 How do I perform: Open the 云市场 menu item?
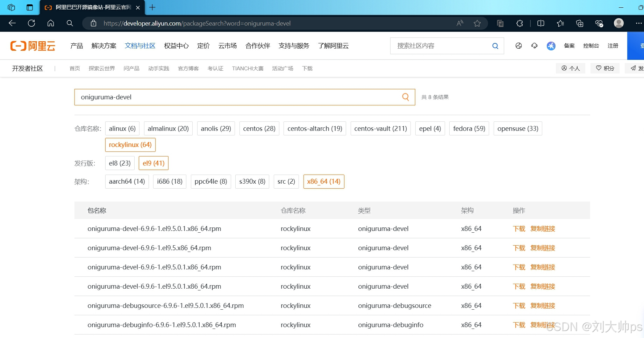228,46
